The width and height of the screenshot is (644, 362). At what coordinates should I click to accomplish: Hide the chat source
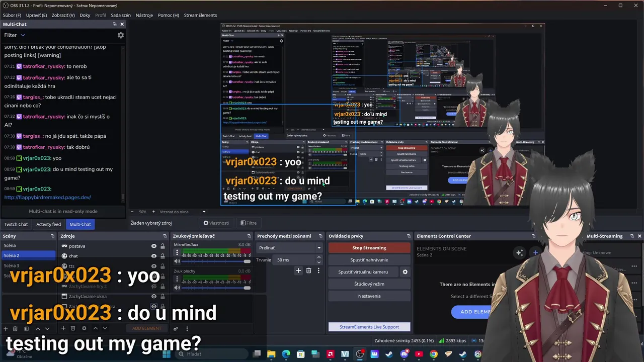click(154, 256)
